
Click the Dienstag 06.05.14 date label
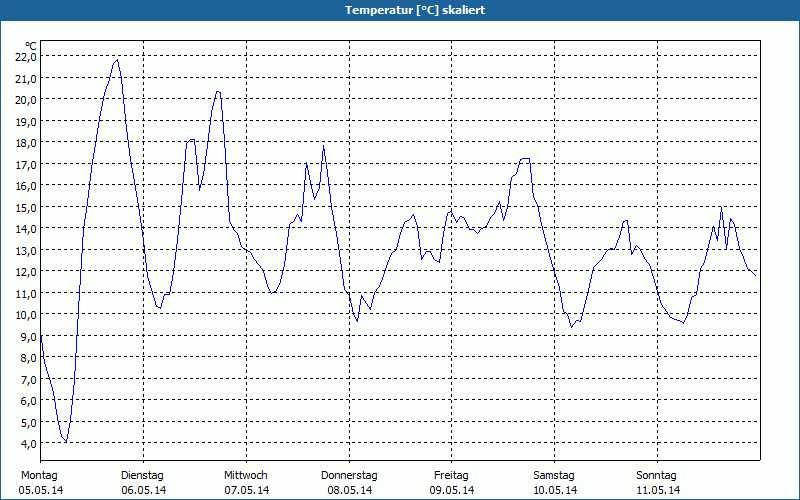coord(143,483)
